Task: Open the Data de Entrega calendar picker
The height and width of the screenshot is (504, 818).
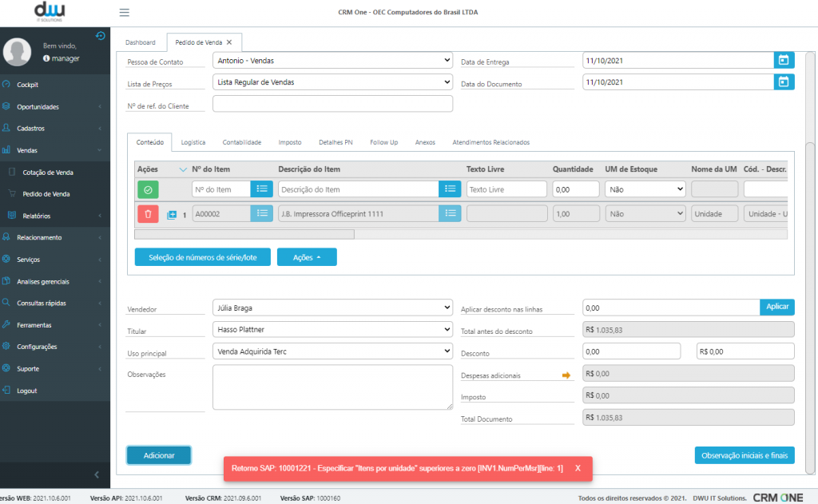Action: coord(784,60)
